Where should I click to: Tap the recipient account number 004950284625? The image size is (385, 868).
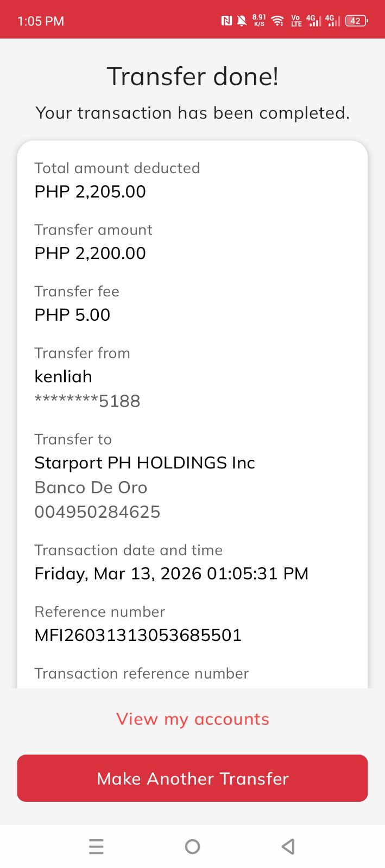(97, 512)
